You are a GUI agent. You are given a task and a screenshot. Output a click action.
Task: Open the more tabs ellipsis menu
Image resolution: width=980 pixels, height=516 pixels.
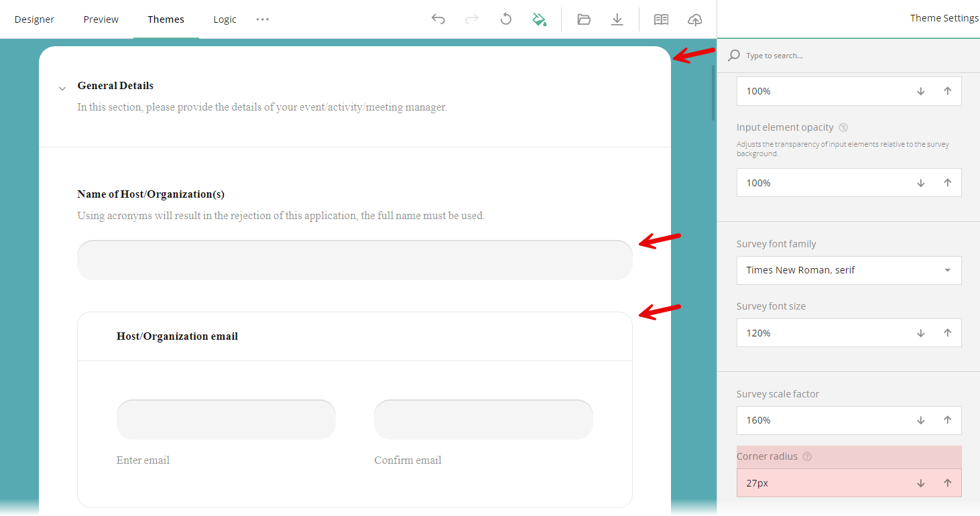coord(263,19)
